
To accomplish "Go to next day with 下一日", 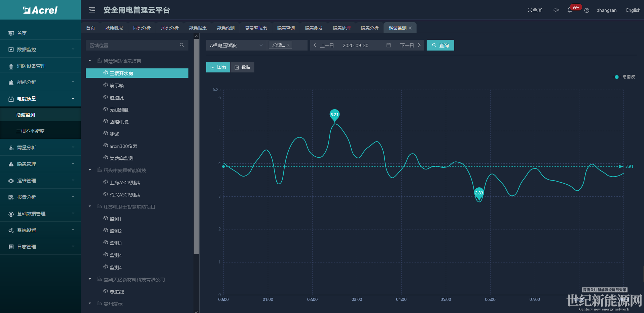I will coord(410,45).
